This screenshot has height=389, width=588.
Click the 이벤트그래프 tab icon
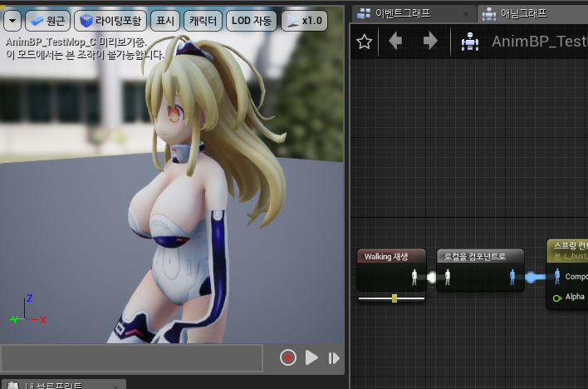click(364, 14)
